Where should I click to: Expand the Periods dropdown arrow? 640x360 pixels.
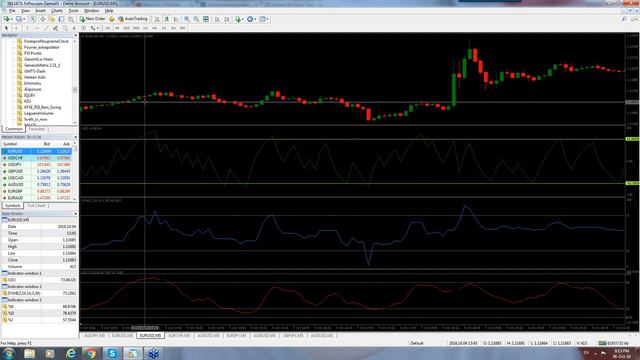pyautogui.click(x=255, y=19)
